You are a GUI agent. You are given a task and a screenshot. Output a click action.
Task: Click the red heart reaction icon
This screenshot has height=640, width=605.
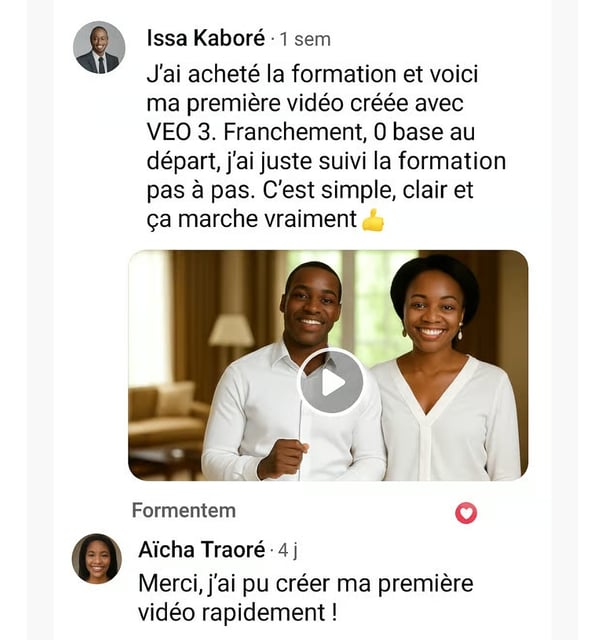[x=466, y=513]
